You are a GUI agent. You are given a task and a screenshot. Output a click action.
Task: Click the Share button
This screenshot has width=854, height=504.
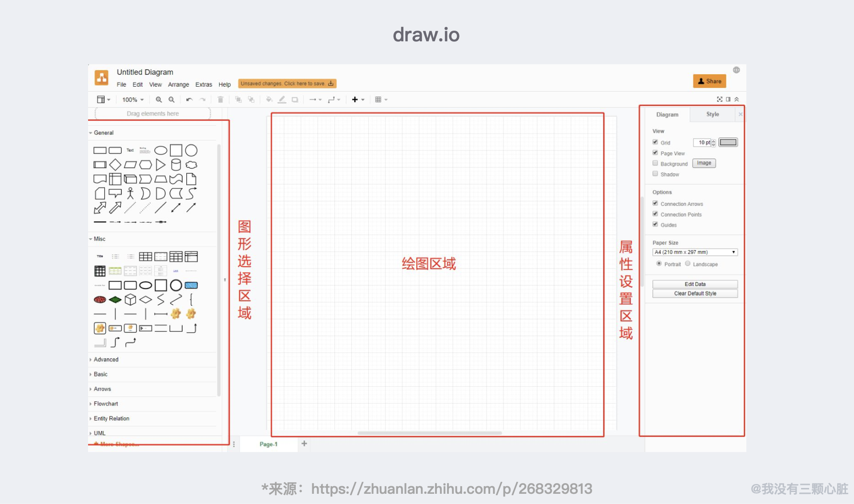tap(709, 81)
